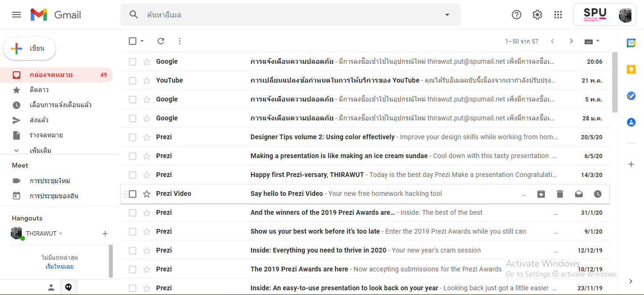Image resolution: width=644 pixels, height=295 pixels.
Task: Open the เลื่อนการแจ้งเตือนแล้ว snoozed folder
Action: click(57, 105)
